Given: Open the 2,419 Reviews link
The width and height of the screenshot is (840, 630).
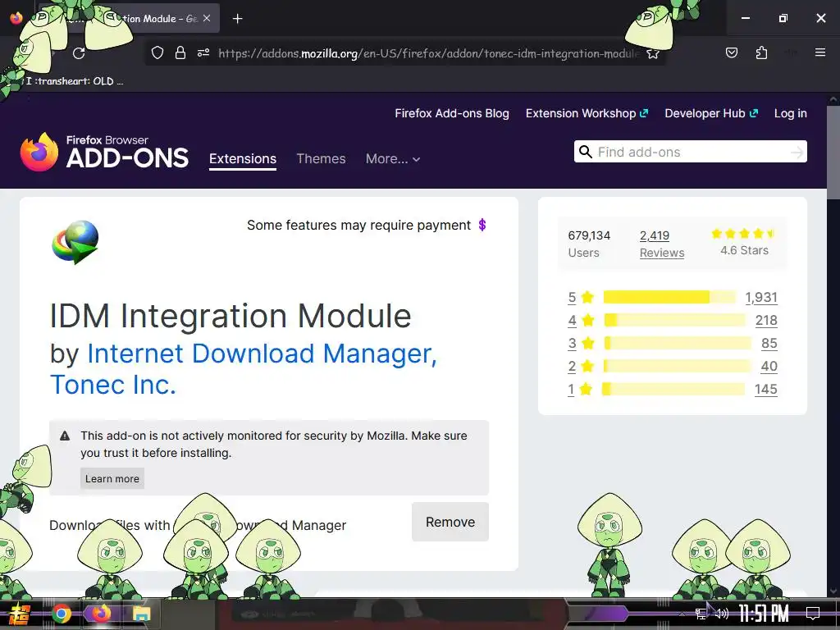Looking at the screenshot, I should click(x=662, y=244).
